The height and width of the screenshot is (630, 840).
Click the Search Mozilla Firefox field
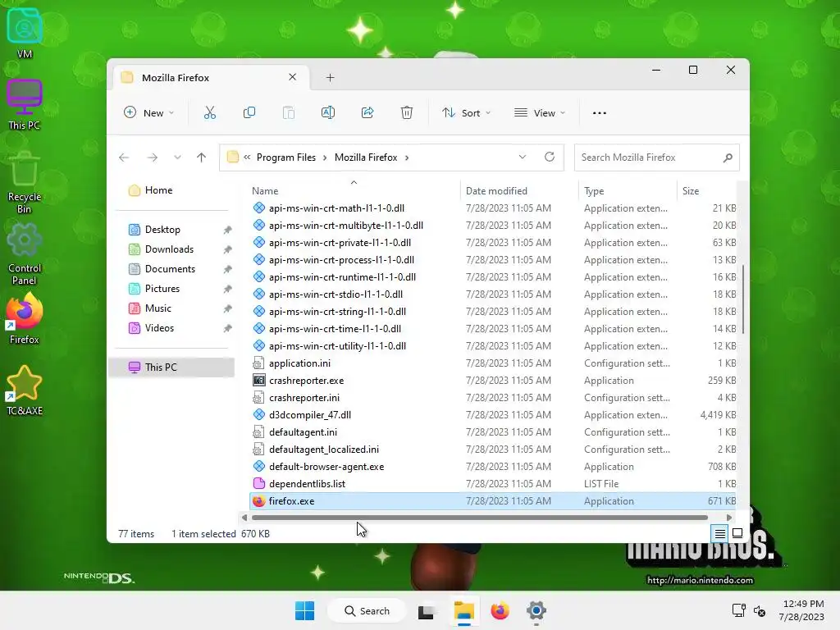pos(657,157)
